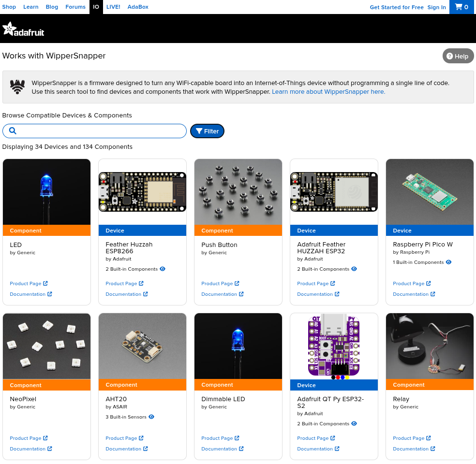Show Feather Huzzah ESP8266 built-in components
The height and width of the screenshot is (464, 476).
[163, 269]
